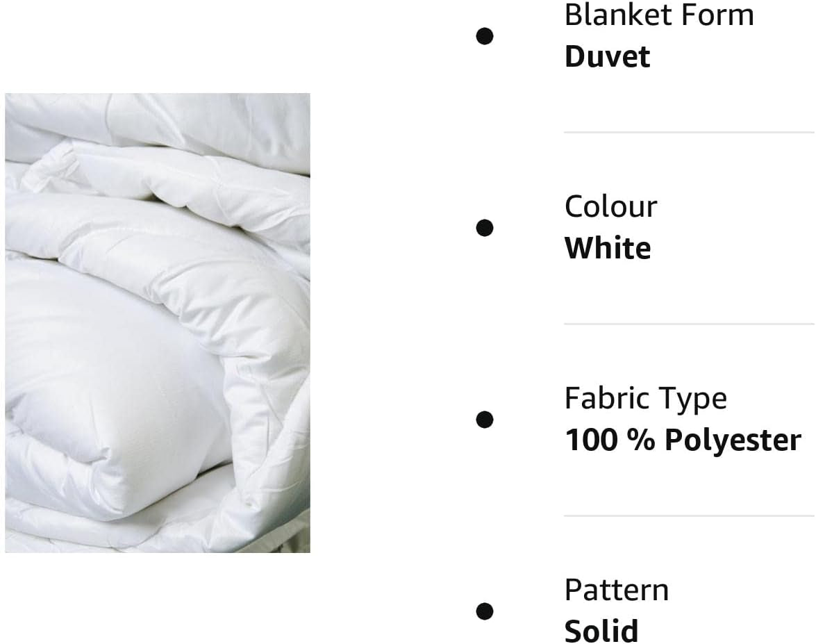816x644 pixels.
Task: Select the bold 'White' colour value
Action: click(608, 248)
